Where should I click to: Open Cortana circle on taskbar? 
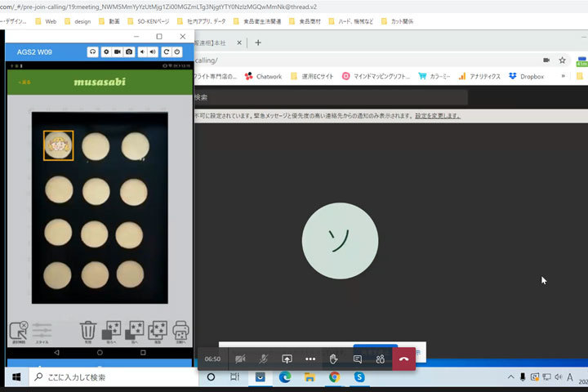212,377
